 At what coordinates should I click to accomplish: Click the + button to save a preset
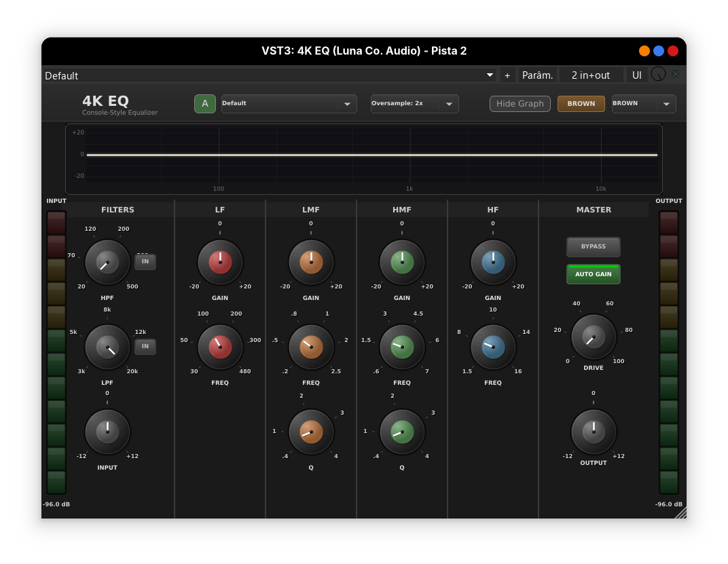(x=507, y=75)
